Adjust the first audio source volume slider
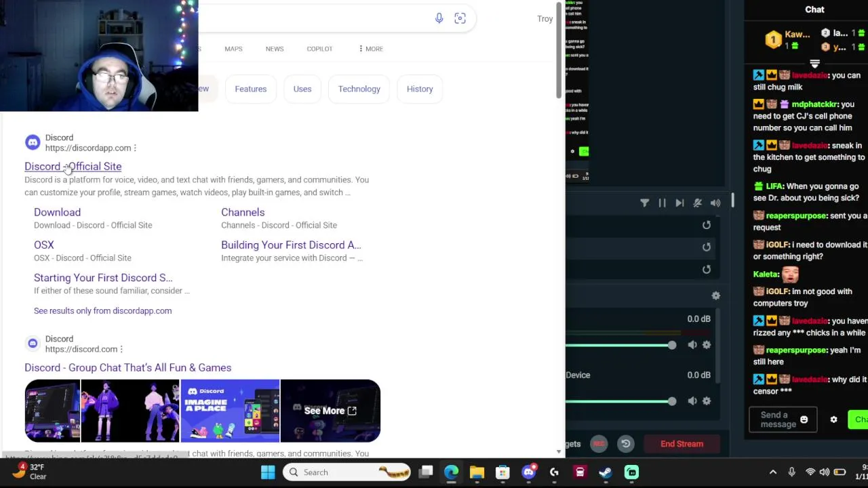The height and width of the screenshot is (488, 868). click(671, 345)
